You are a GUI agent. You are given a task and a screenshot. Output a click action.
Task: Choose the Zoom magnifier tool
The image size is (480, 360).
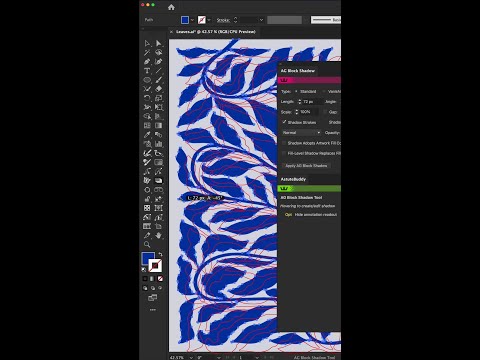[x=147, y=245]
